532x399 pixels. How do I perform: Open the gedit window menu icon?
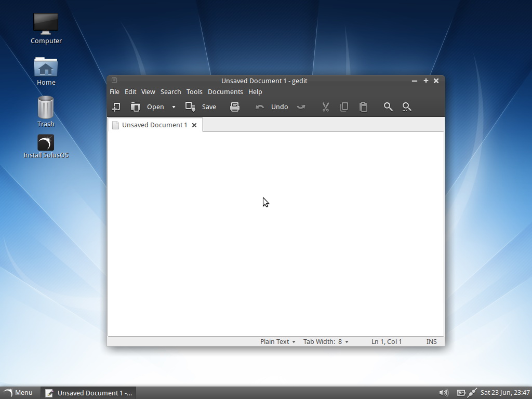(114, 81)
